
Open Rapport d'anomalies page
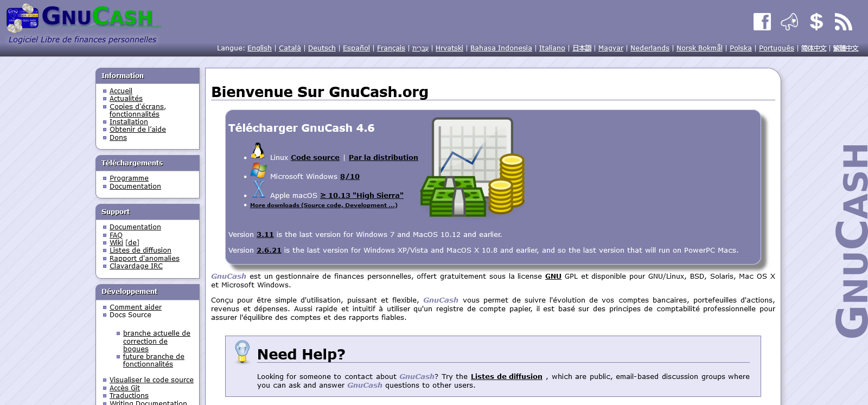coord(144,259)
